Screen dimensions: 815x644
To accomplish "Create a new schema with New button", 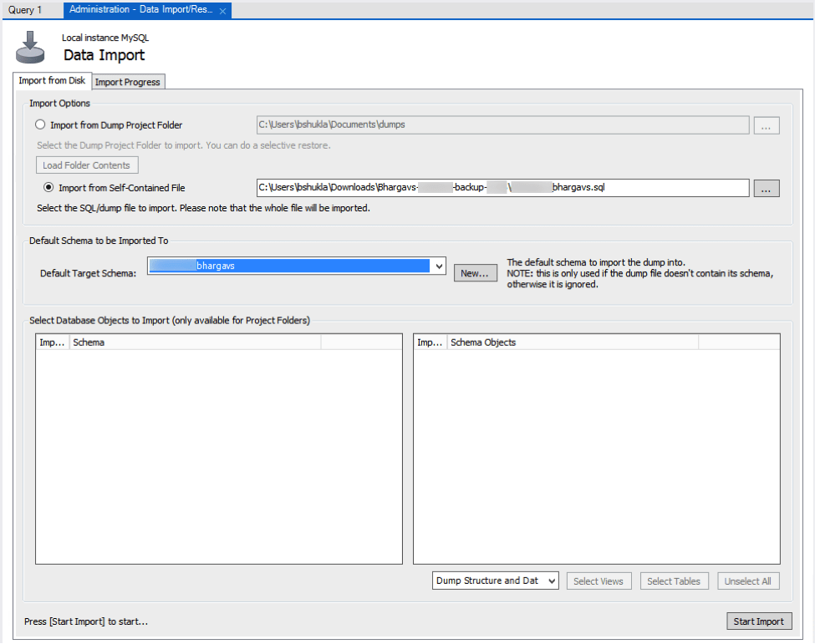I will click(475, 273).
